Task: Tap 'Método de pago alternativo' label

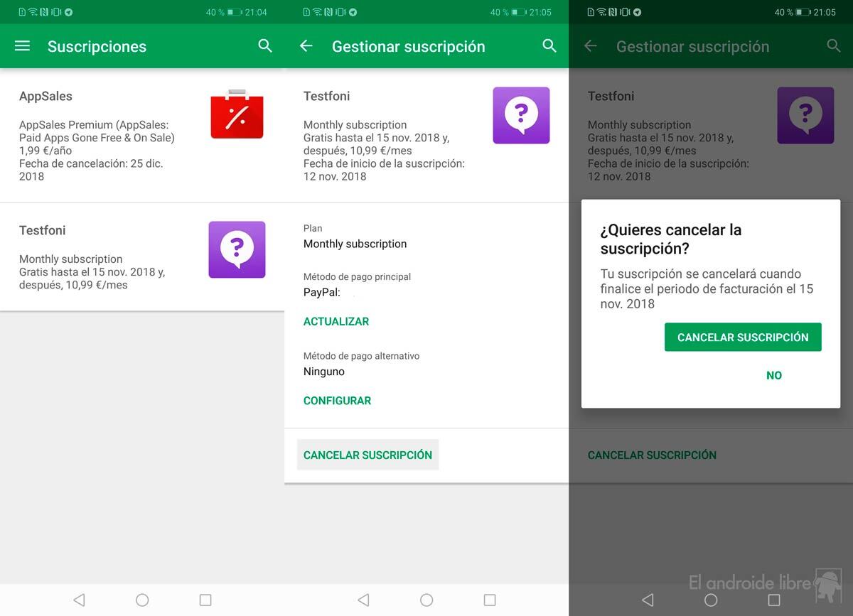Action: point(361,356)
